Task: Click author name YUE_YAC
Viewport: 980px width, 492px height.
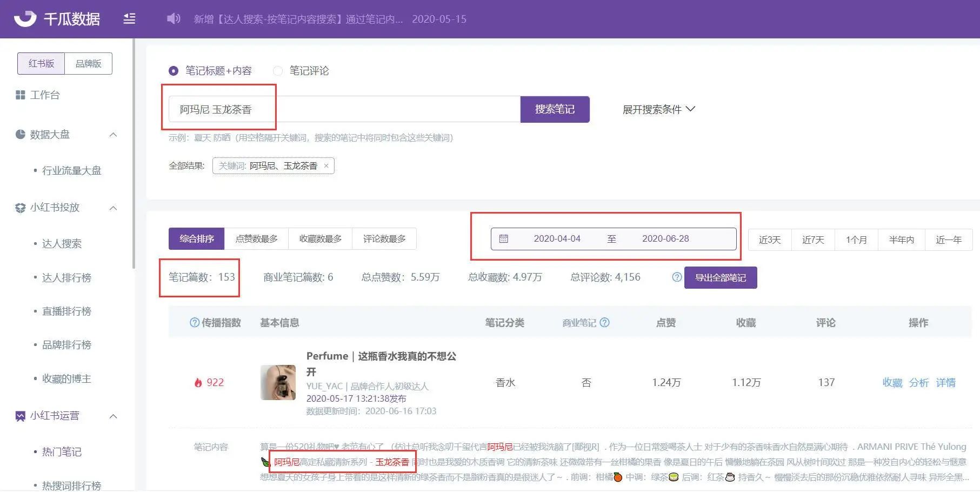Action: coord(324,386)
